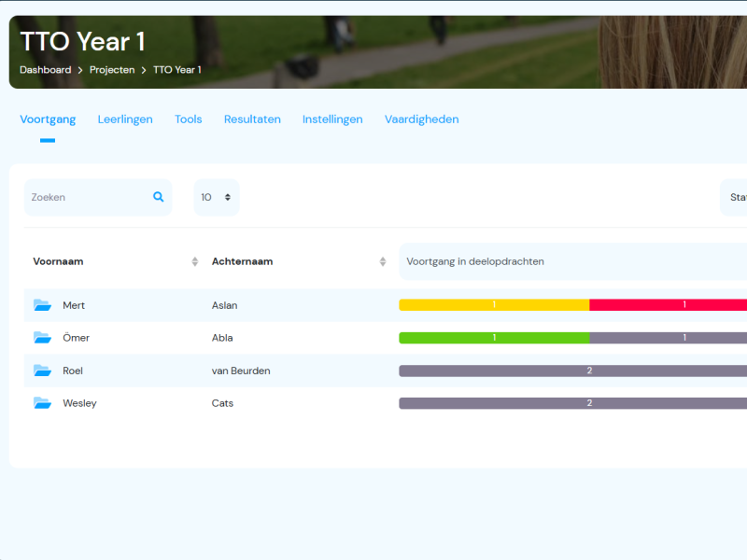Click the surname Cats

coord(222,403)
